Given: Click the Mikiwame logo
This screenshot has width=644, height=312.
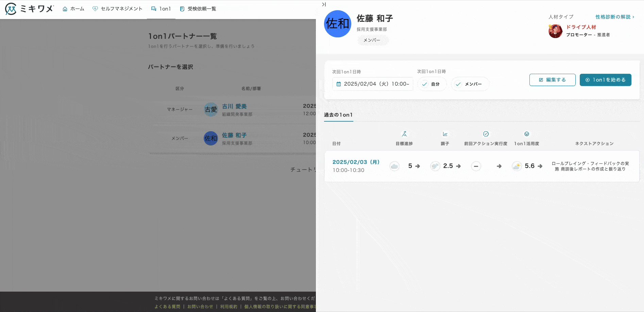Looking at the screenshot, I should tap(29, 9).
